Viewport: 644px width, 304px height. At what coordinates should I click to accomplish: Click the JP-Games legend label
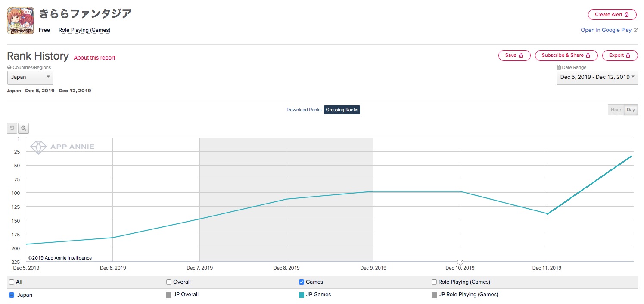pos(318,295)
